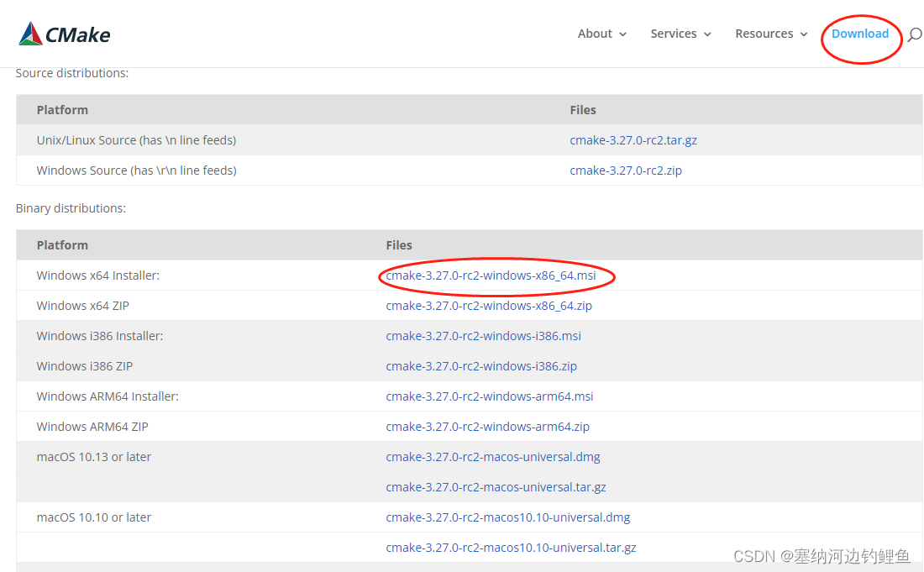Screen dimensions: 924x572
Task: Download cmake-3.27.0-rc2.tar.gz source
Action: [x=633, y=140]
